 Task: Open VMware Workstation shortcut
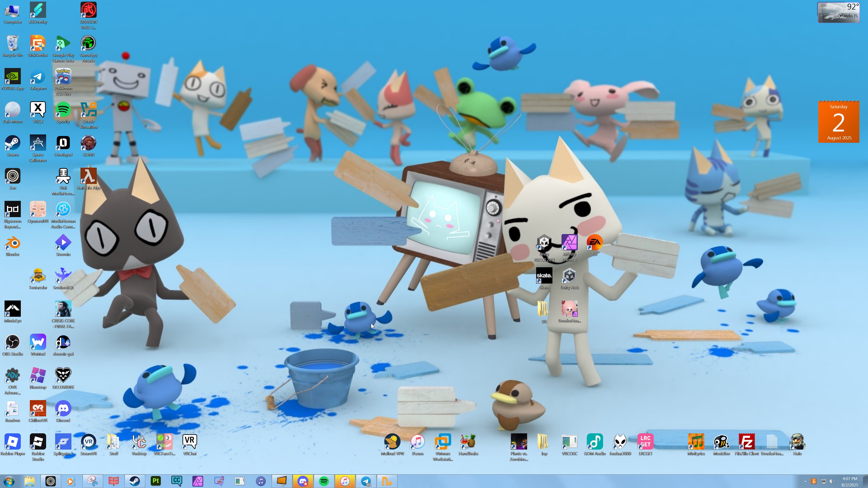(x=443, y=448)
